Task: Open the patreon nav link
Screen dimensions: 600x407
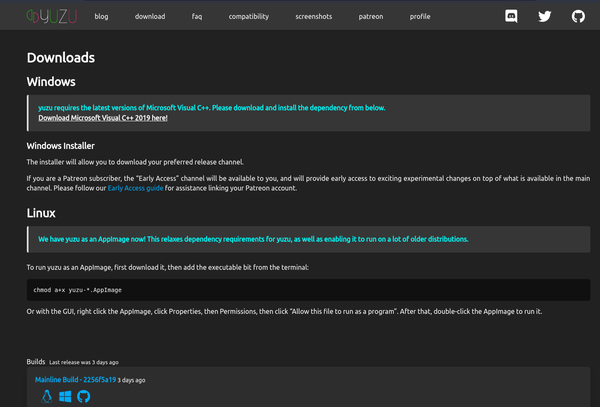Action: pos(373,17)
